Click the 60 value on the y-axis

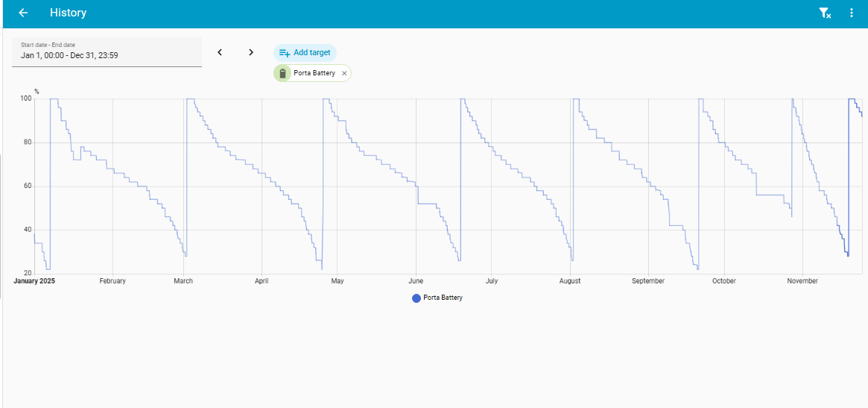pyautogui.click(x=28, y=186)
